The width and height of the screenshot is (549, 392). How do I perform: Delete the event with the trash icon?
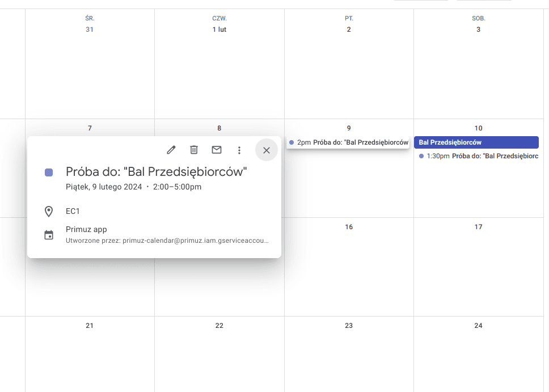pos(194,150)
